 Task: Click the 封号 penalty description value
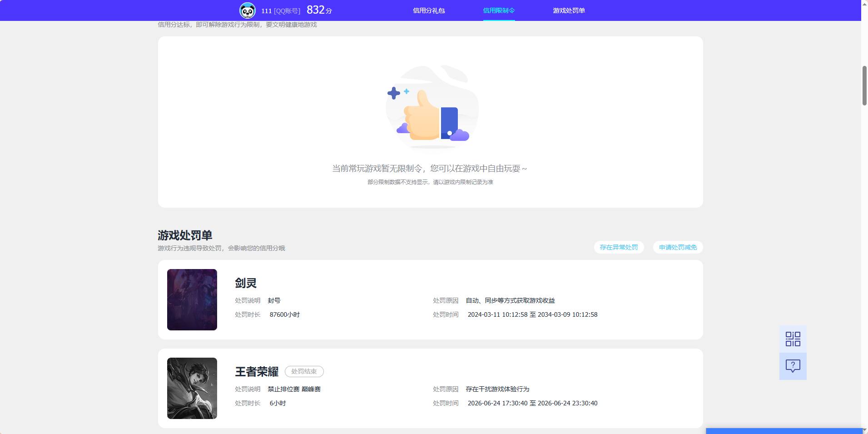pyautogui.click(x=274, y=300)
